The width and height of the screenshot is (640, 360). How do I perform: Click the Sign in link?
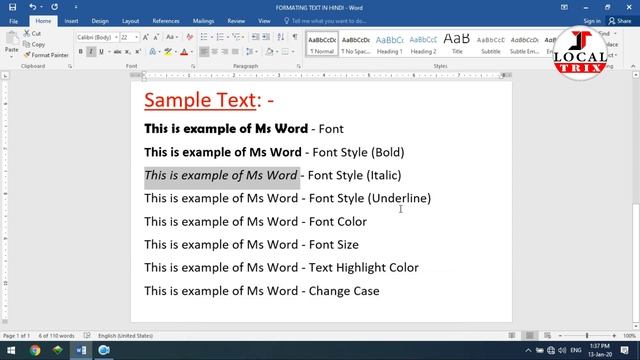592,21
